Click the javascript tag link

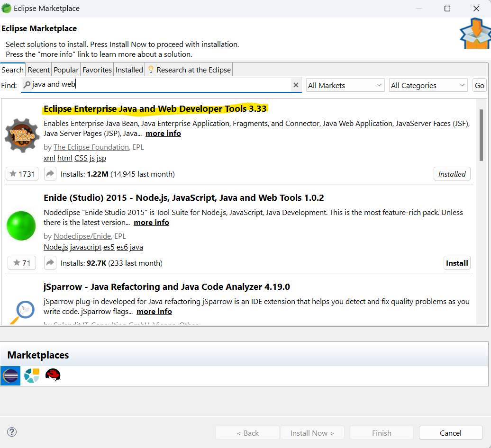(86, 247)
